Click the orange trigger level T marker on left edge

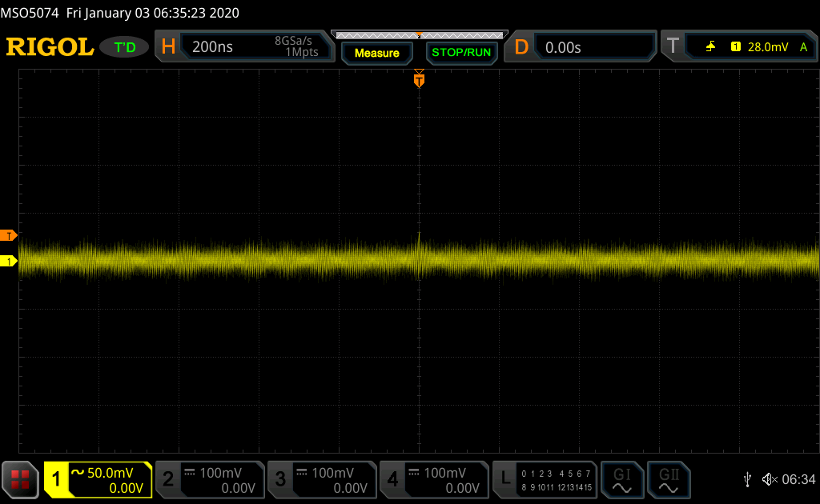(x=8, y=235)
